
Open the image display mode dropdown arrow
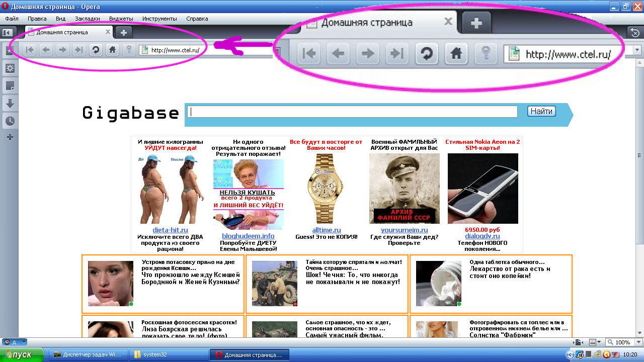click(x=600, y=342)
